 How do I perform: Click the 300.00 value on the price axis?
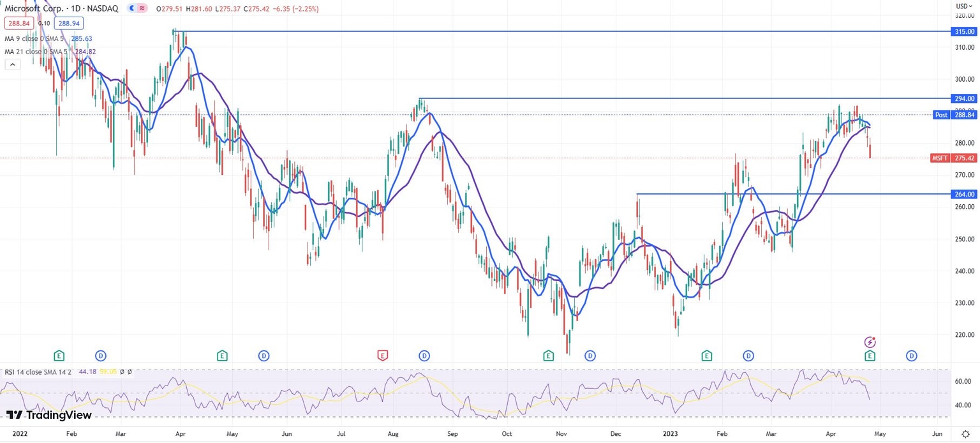(964, 79)
